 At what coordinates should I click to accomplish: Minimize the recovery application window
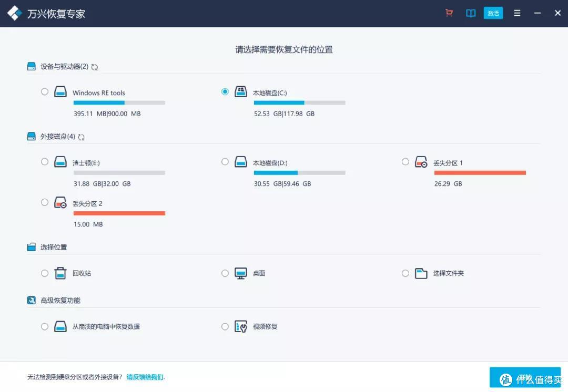tap(537, 13)
